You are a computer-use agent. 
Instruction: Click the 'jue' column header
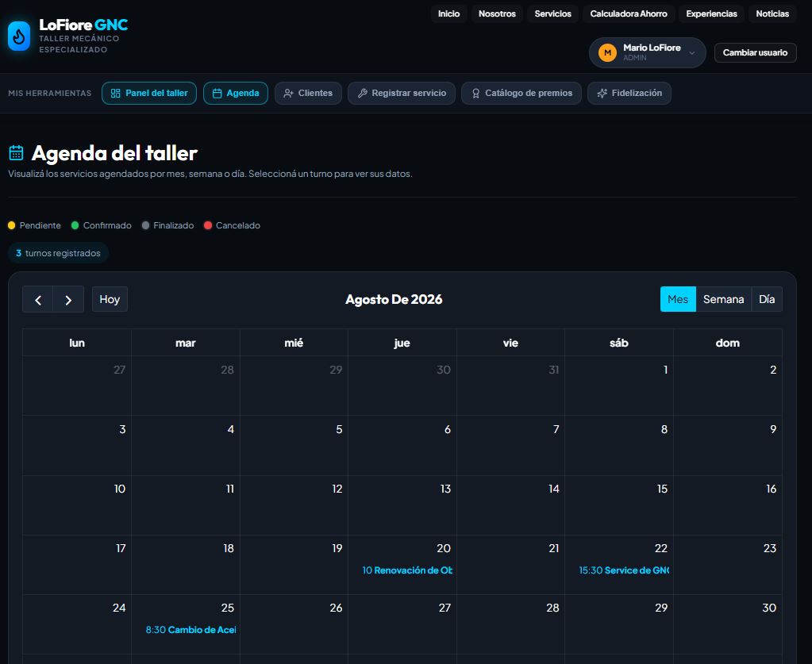[x=402, y=344]
